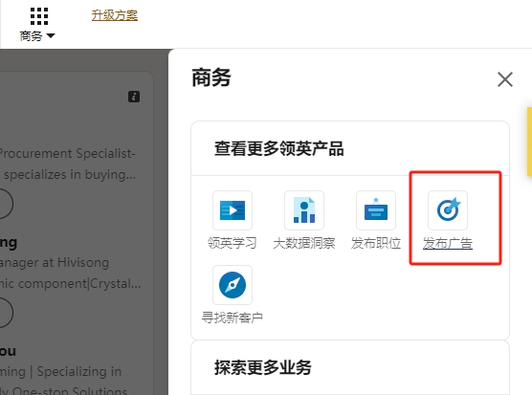This screenshot has width=532, height=395.
Task: Follow the underlined 发布广告 link
Action: (x=448, y=243)
